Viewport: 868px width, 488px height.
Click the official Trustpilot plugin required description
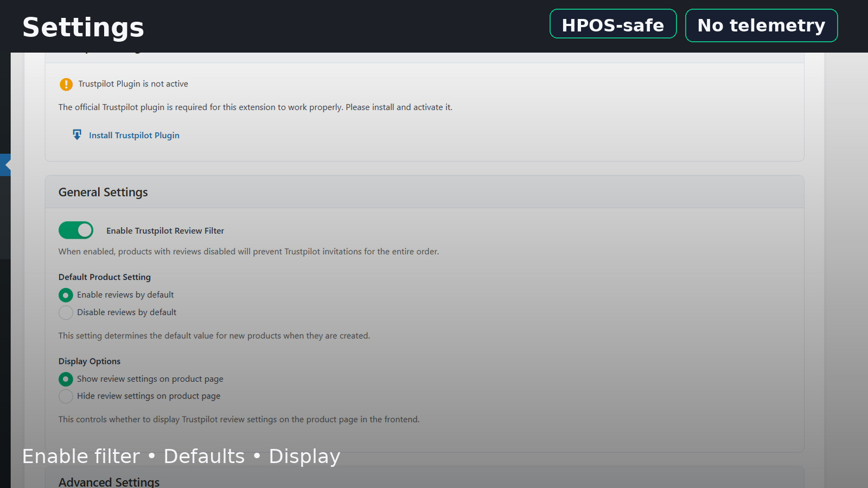point(255,107)
